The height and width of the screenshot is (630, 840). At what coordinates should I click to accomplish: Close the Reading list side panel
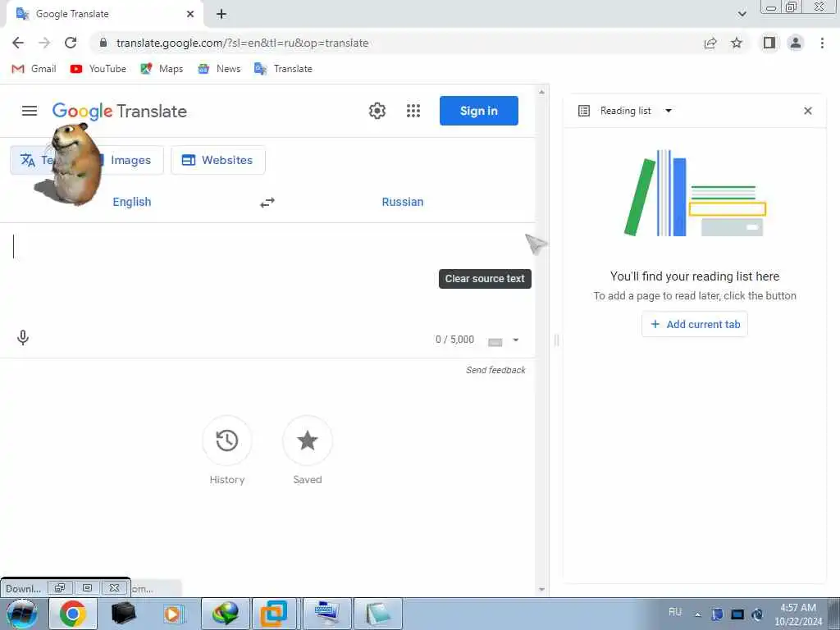pos(808,111)
